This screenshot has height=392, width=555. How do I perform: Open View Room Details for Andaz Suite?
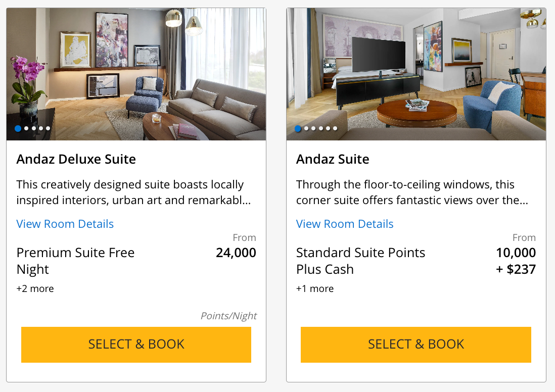[345, 224]
